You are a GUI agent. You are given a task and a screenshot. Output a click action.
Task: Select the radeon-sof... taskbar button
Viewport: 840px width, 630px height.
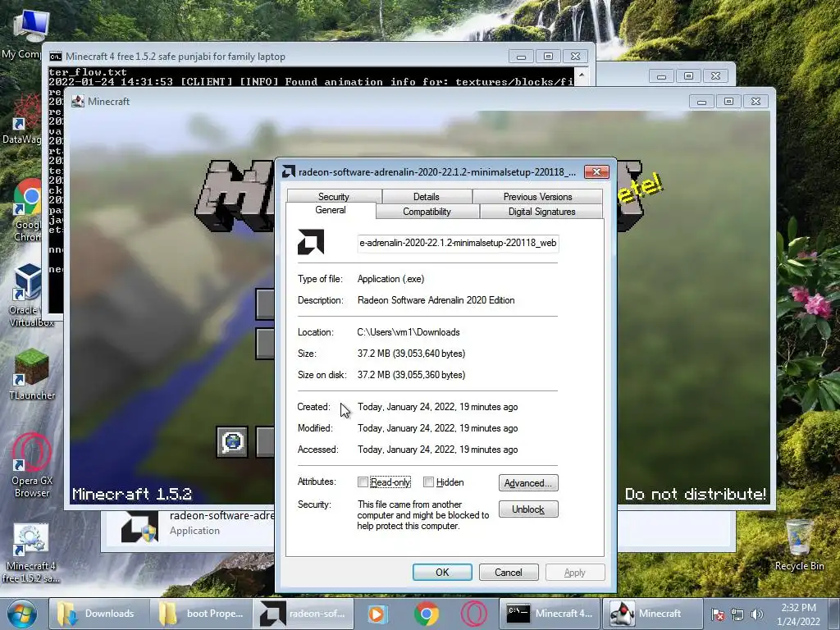[x=304, y=614]
